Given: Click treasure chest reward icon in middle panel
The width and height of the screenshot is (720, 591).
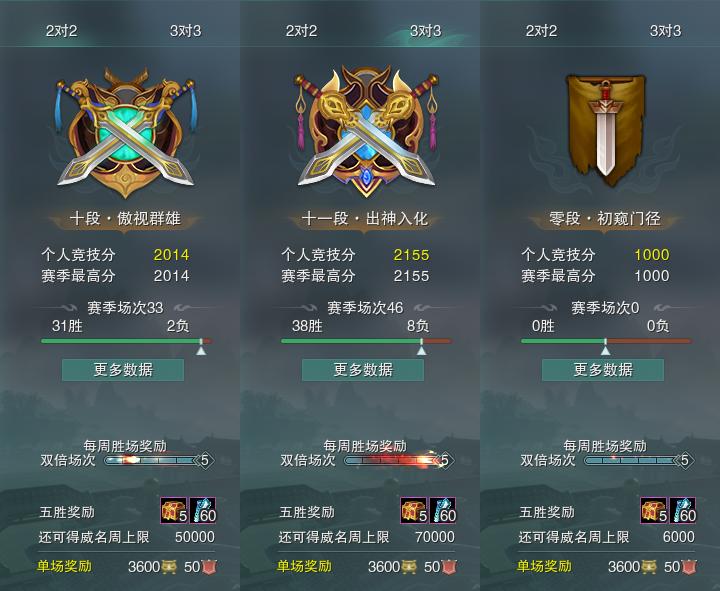Looking at the screenshot, I should point(414,511).
